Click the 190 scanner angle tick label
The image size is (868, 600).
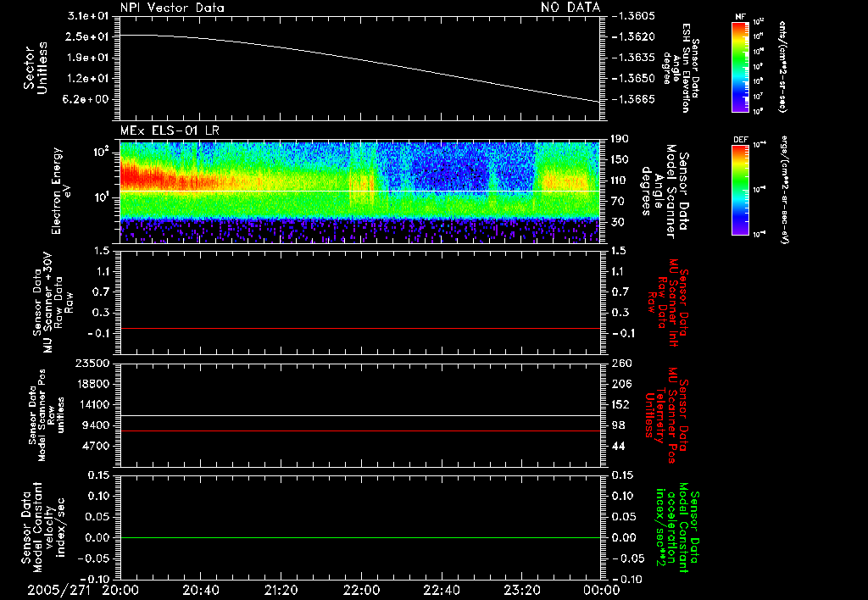point(620,139)
